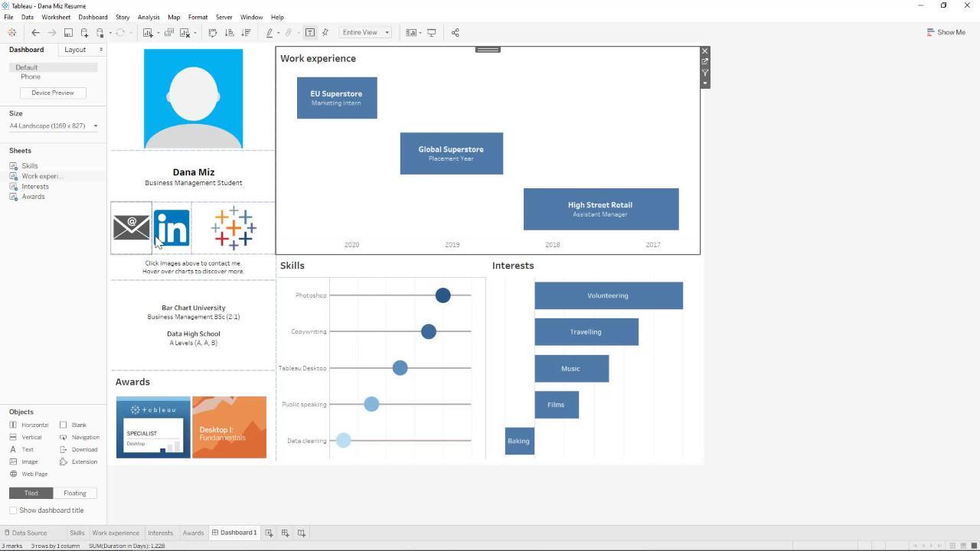Image resolution: width=980 pixels, height=551 pixels.
Task: Click the Highlight pen icon
Action: tap(269, 32)
